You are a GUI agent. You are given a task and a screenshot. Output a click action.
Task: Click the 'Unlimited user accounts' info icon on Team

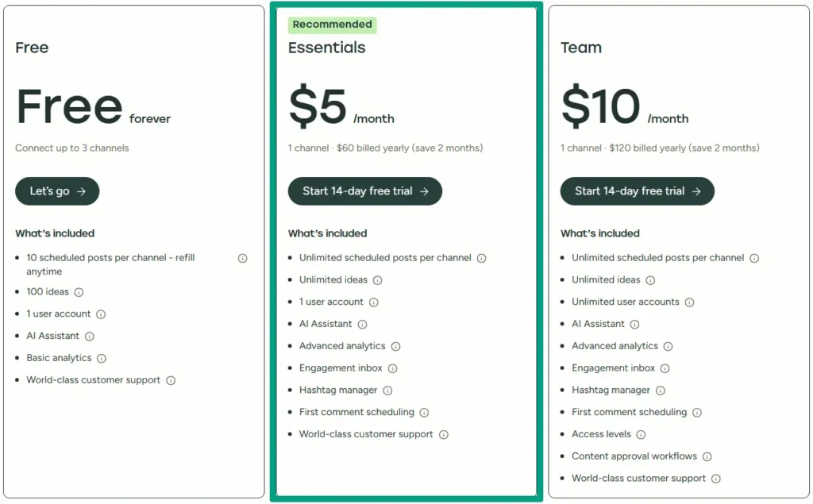[690, 302]
